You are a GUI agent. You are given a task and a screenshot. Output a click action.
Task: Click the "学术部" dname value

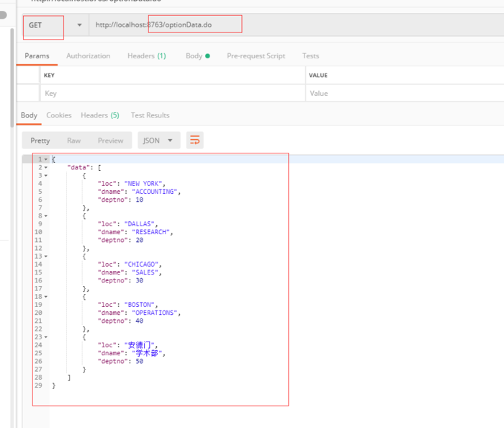coord(147,353)
